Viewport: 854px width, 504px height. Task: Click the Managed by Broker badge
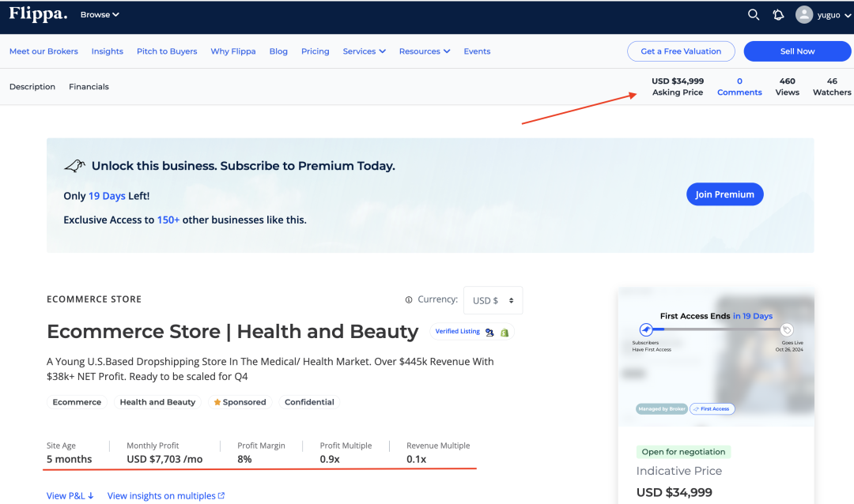pos(662,408)
